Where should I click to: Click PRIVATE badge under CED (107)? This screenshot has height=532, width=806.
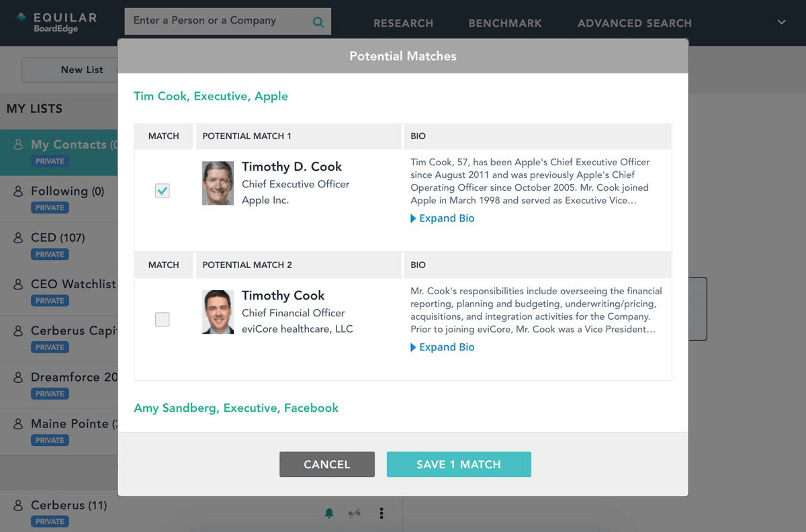(50, 254)
